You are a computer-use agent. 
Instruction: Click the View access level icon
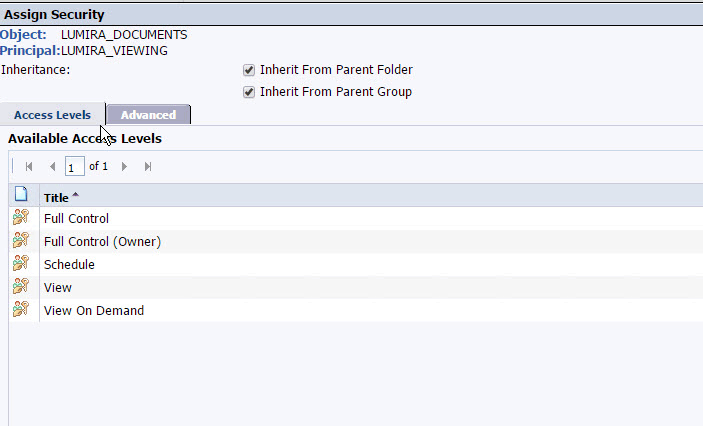pyautogui.click(x=21, y=287)
